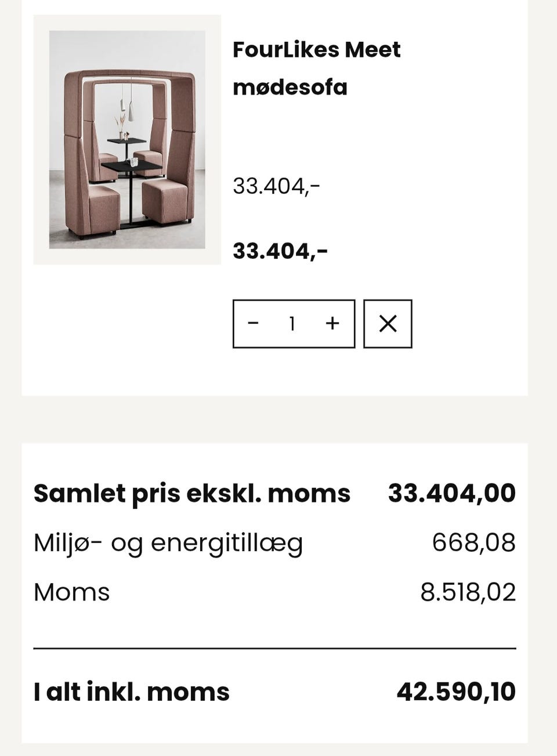The height and width of the screenshot is (756, 557).
Task: Open the FourLikes Meet product image
Action: (127, 140)
